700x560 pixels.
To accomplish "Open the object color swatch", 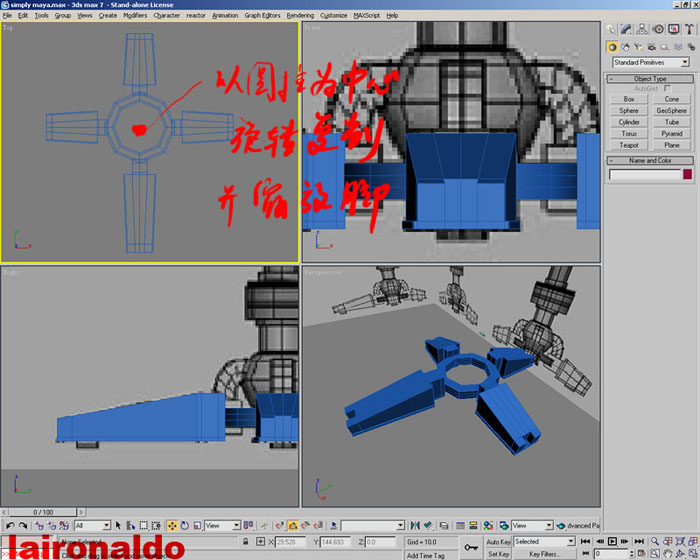I will pyautogui.click(x=687, y=174).
